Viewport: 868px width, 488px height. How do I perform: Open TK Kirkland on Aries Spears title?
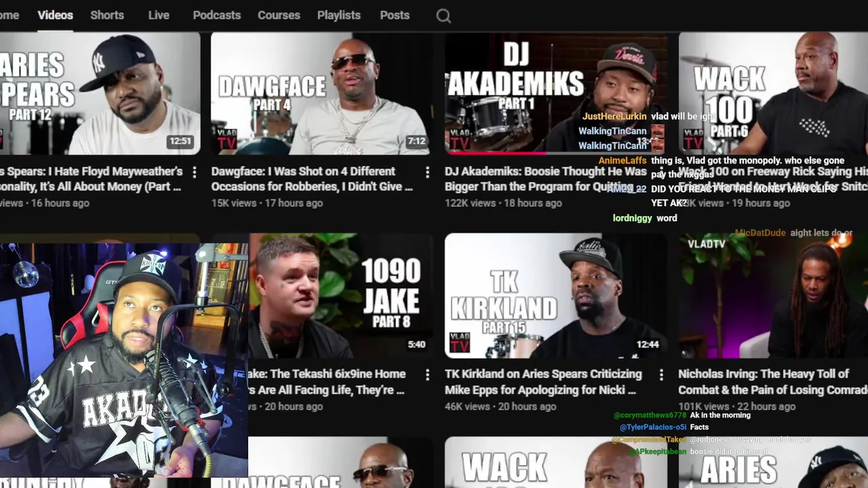click(543, 382)
